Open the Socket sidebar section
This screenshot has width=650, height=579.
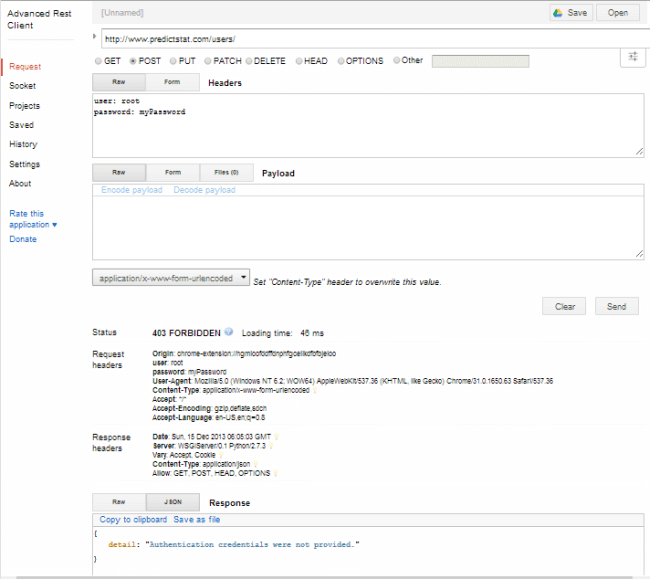[x=22, y=86]
